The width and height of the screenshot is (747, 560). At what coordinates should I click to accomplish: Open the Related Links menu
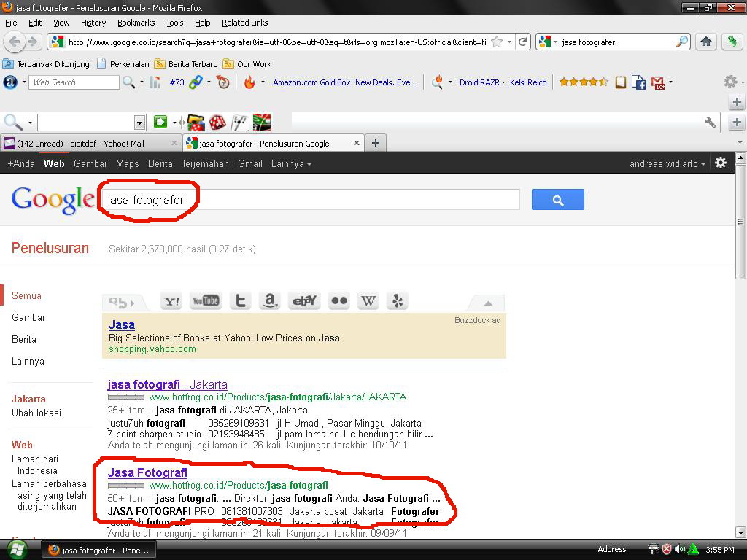[245, 23]
